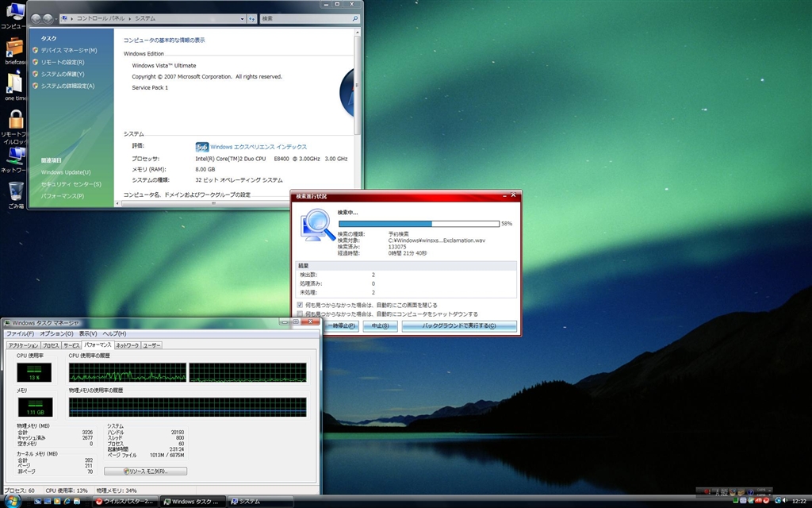Open ファイル(F) menu in Task Manager
The height and width of the screenshot is (508, 812).
[x=20, y=334]
